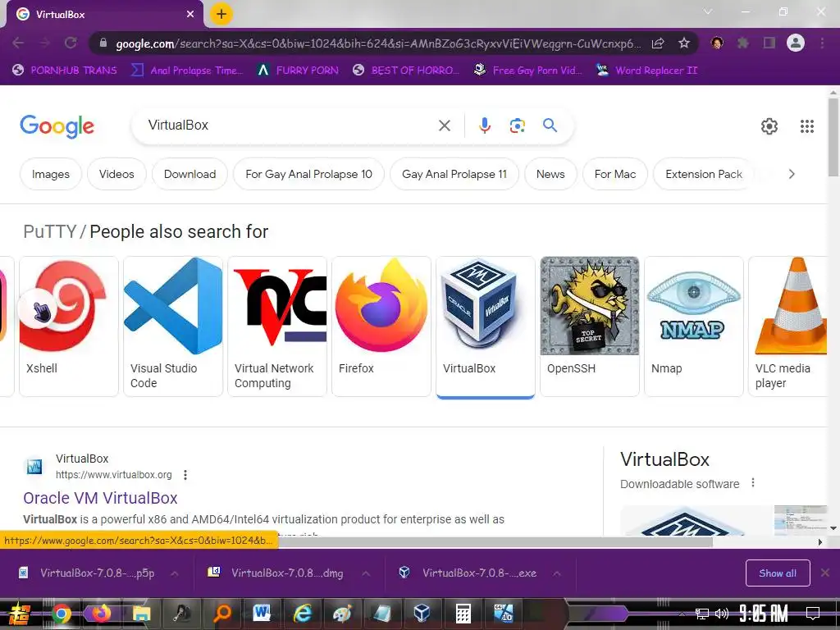The image size is (840, 630).
Task: Show more filter chips with the arrow
Action: point(792,174)
